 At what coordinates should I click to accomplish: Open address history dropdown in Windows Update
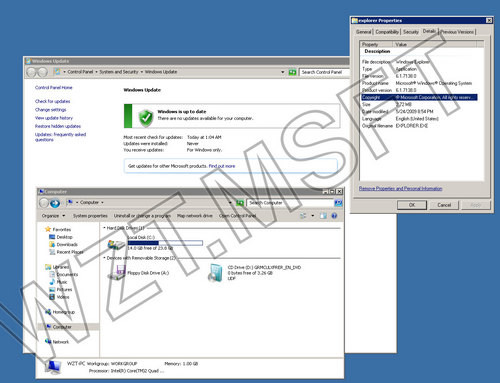pos(283,72)
